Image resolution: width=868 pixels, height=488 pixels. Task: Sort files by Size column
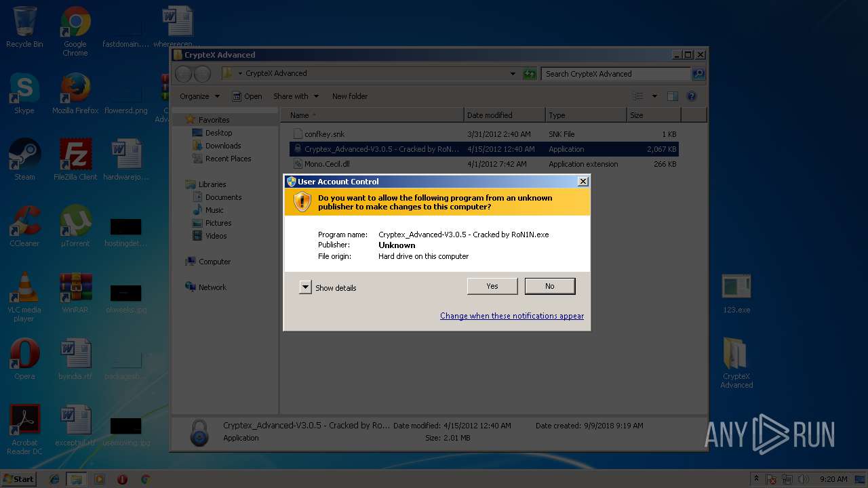(x=654, y=115)
